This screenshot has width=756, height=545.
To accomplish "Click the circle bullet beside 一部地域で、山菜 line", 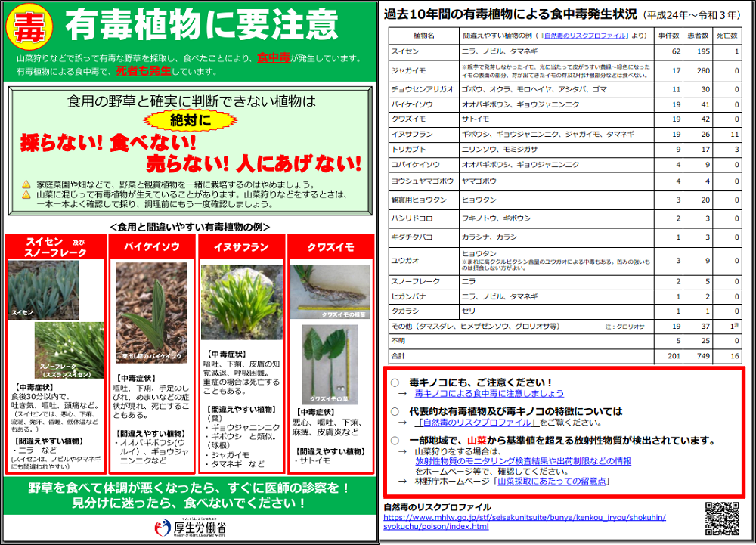I will [395, 441].
